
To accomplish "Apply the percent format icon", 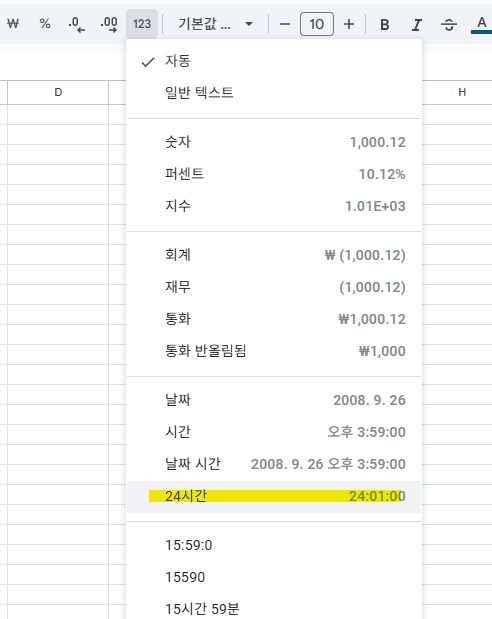I will (x=45, y=24).
